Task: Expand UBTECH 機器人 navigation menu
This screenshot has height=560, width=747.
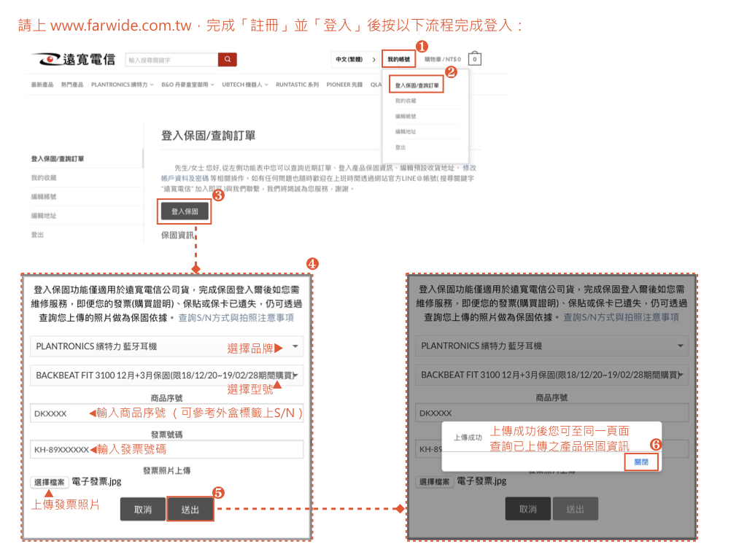Action: (245, 85)
